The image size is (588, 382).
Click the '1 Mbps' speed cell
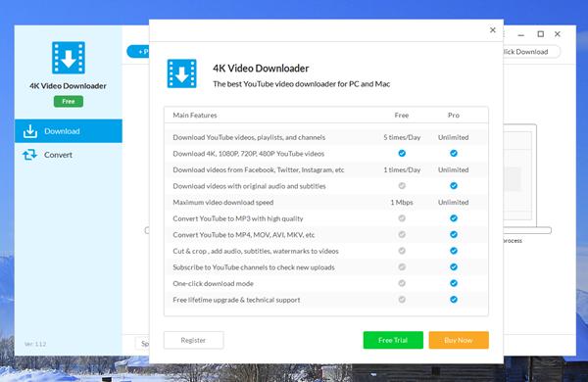402,202
